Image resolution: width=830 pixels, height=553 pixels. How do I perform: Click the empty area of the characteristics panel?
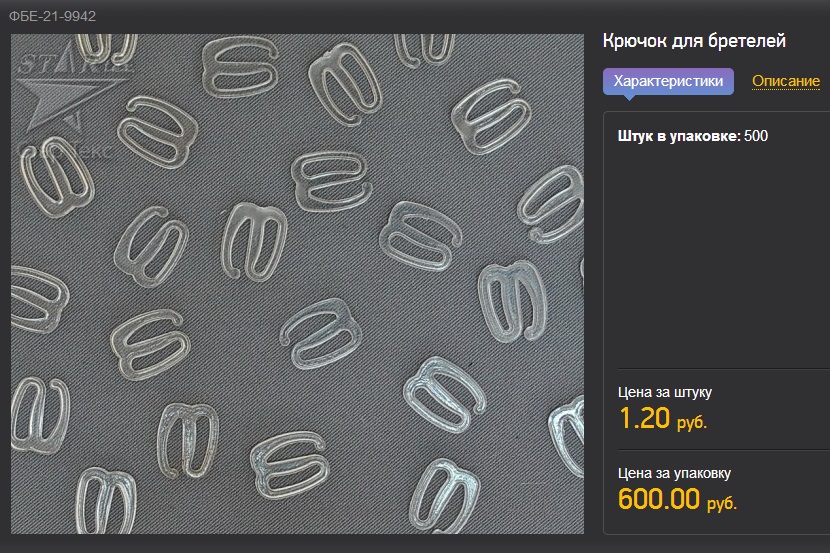tap(715, 260)
